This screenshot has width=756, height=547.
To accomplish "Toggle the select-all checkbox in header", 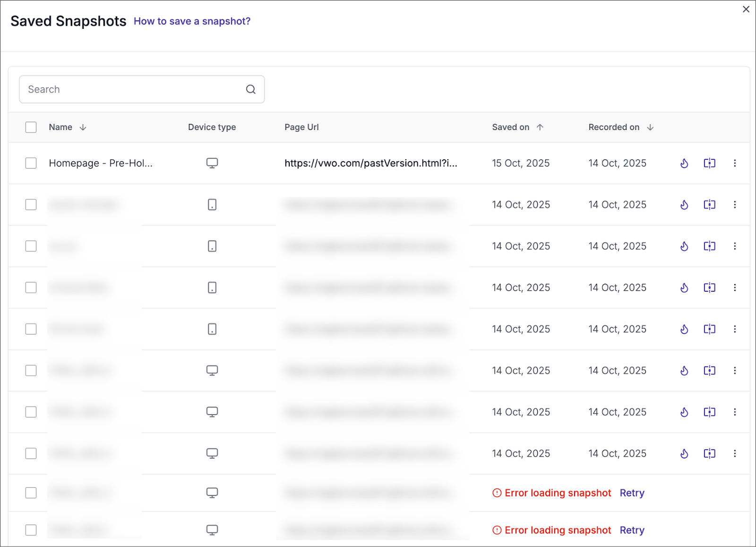I will point(31,127).
